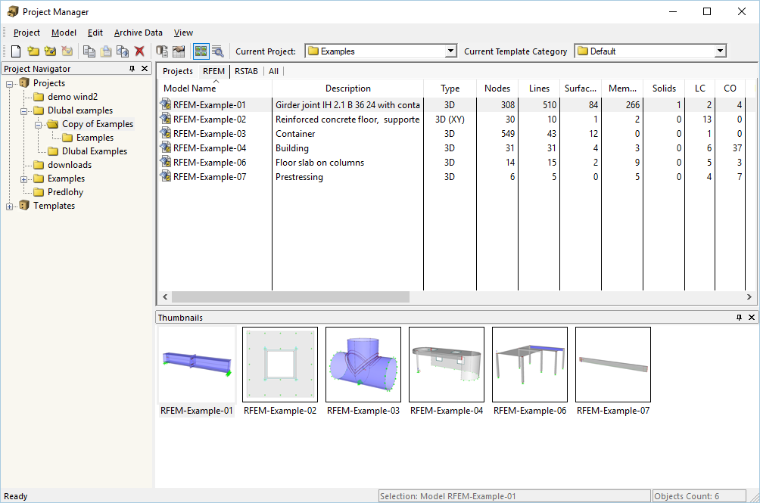Click the '3D (XY)' type cell
760x503 pixels.
point(450,119)
